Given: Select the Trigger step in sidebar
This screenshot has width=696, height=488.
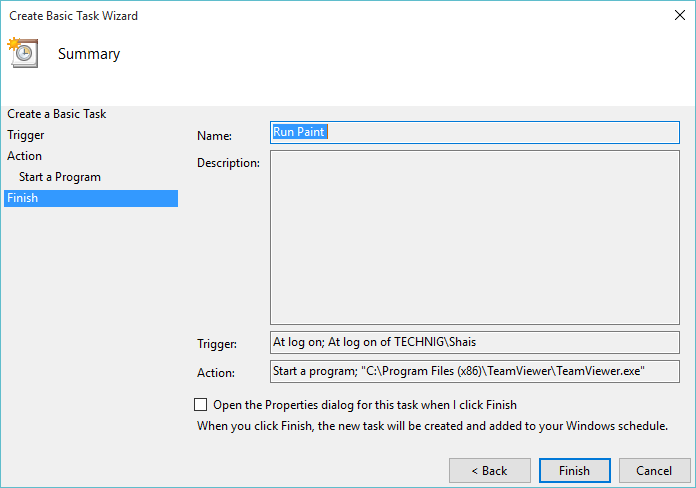Looking at the screenshot, I should (x=26, y=135).
